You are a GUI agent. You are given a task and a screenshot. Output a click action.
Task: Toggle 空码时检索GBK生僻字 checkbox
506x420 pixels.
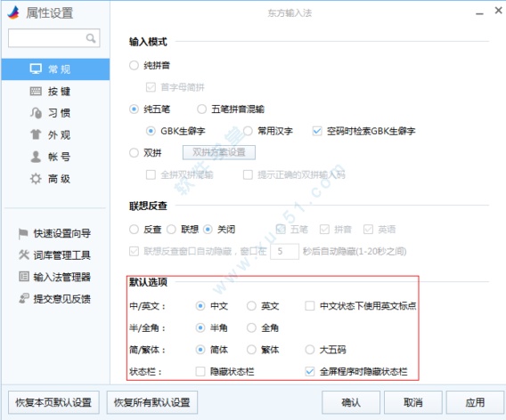(x=317, y=131)
